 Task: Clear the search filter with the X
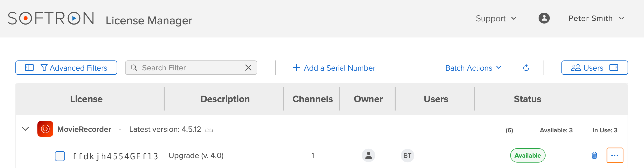248,68
